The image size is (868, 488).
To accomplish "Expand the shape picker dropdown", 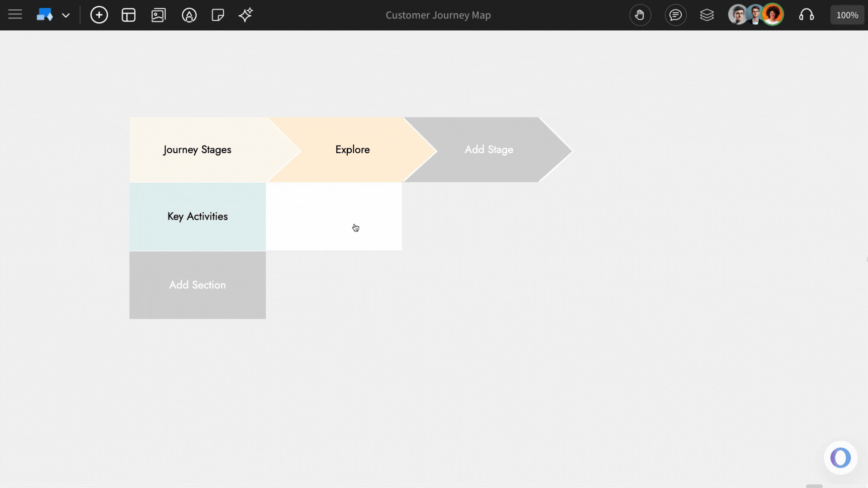I will [x=66, y=15].
